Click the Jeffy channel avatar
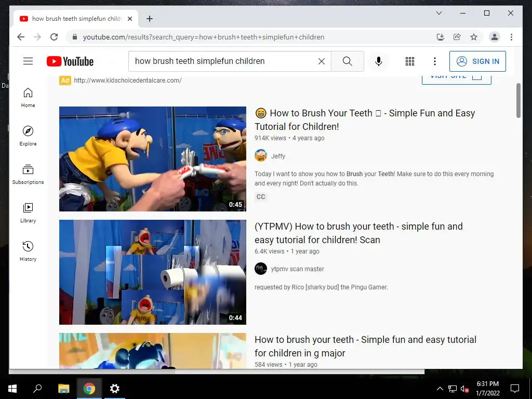532x399 pixels. 261,156
